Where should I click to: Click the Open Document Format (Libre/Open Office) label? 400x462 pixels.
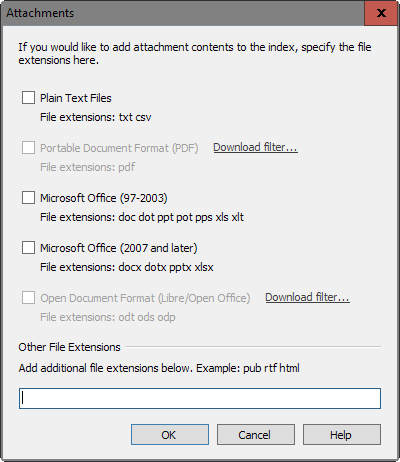click(145, 298)
